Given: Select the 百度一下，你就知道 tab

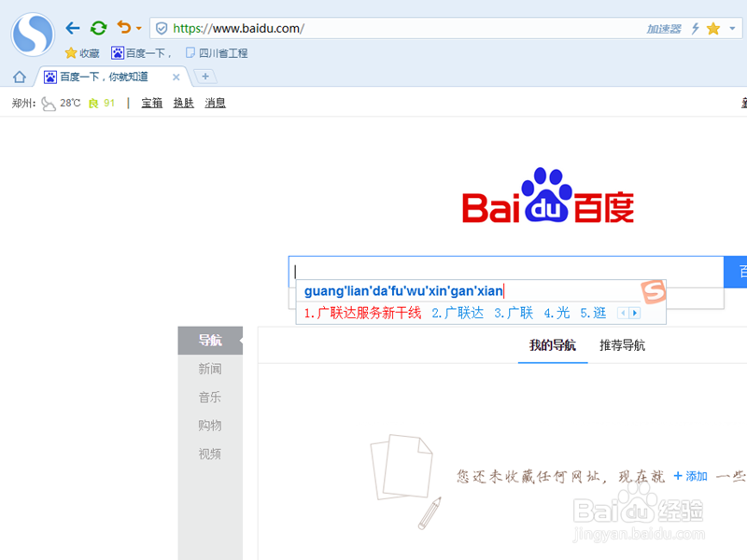Looking at the screenshot, I should pos(104,77).
